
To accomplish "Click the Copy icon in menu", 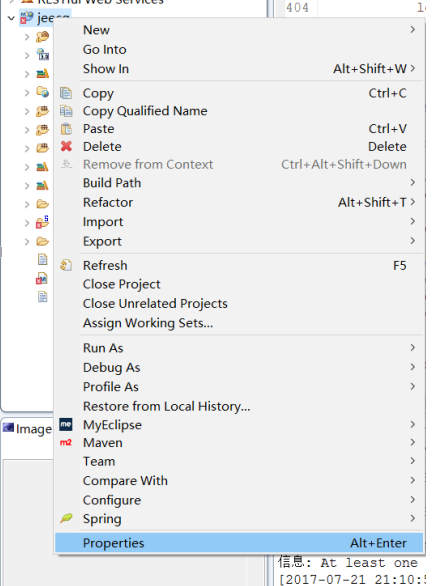I will pyautogui.click(x=66, y=93).
